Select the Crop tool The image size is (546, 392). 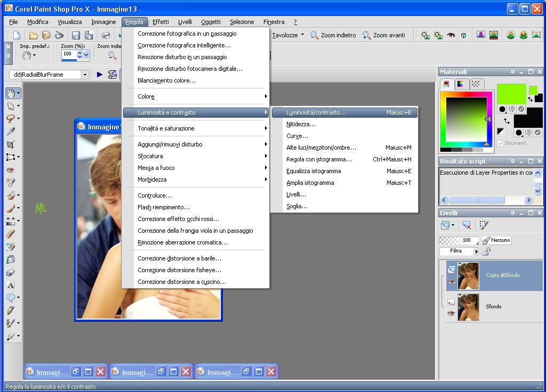pos(11,144)
